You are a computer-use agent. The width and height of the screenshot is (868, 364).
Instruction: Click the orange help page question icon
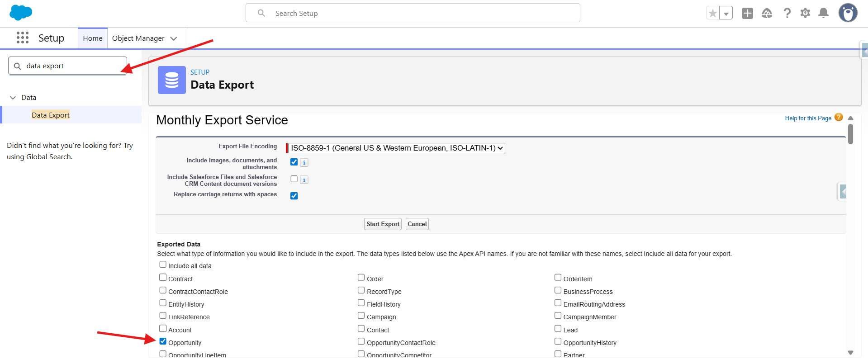(x=839, y=118)
